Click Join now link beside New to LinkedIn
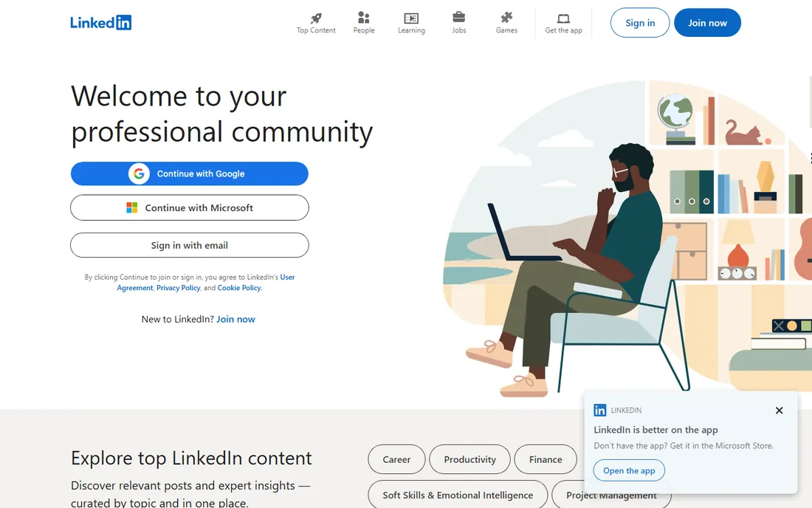This screenshot has width=812, height=508. tap(235, 319)
